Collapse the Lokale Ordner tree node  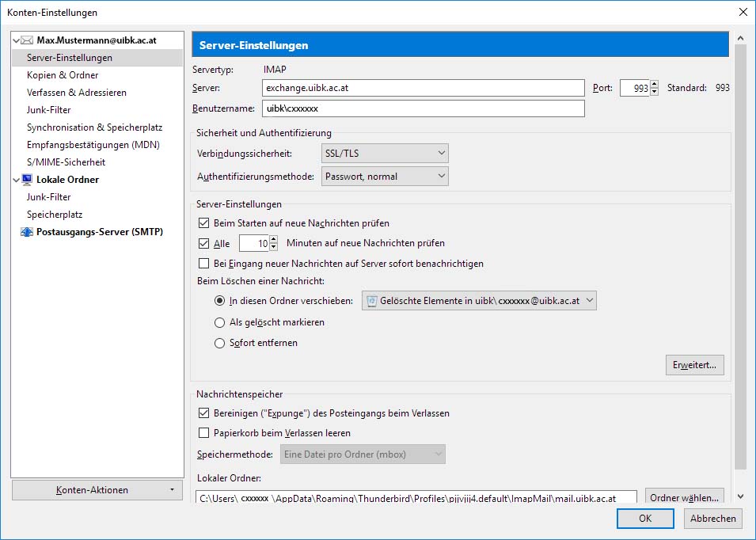pos(17,180)
